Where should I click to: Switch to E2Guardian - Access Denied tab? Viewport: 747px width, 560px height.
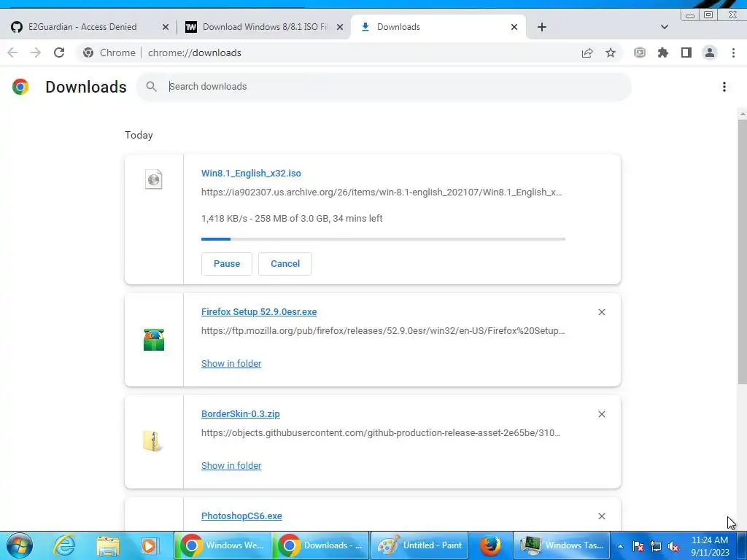88,27
